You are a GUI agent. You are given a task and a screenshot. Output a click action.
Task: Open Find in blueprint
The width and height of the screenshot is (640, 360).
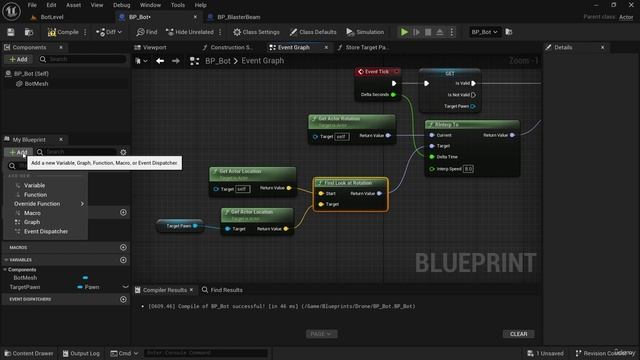[x=147, y=32]
